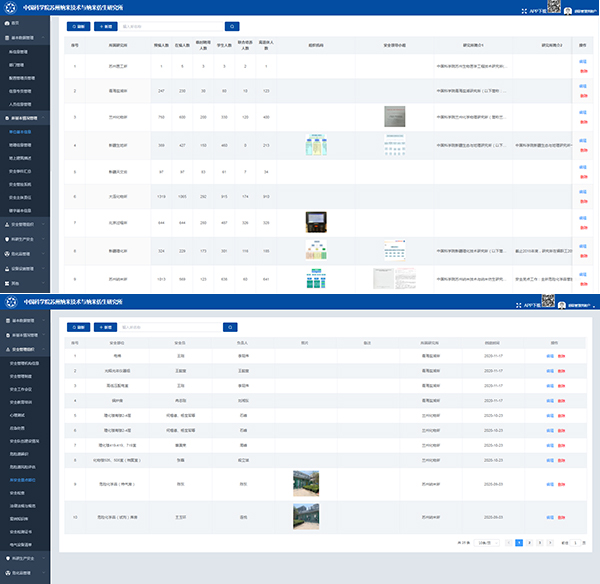Click the go-to-page input in the pagination bar
This screenshot has height=584, width=600.
click(577, 542)
